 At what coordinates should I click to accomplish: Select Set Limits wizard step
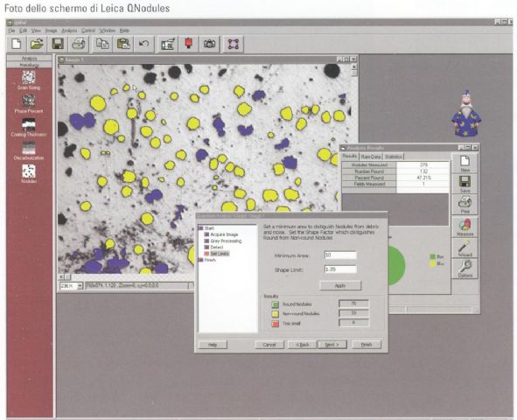point(217,254)
